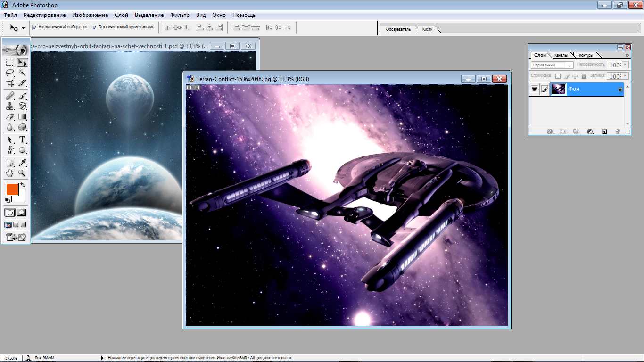Reset to default black and white colors
644x362 pixels.
8,200
